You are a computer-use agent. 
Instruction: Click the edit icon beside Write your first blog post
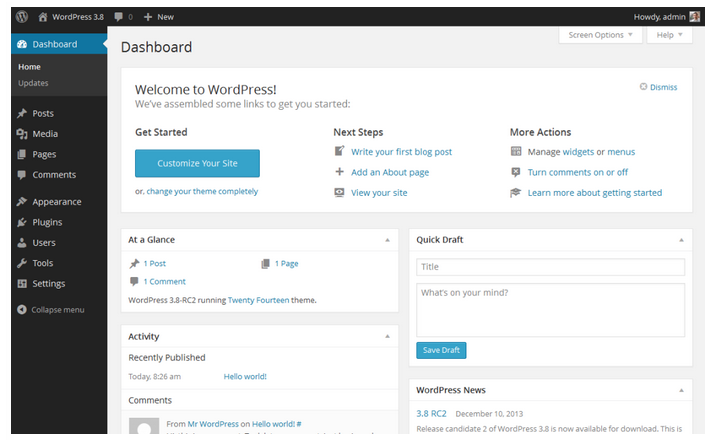(x=339, y=151)
